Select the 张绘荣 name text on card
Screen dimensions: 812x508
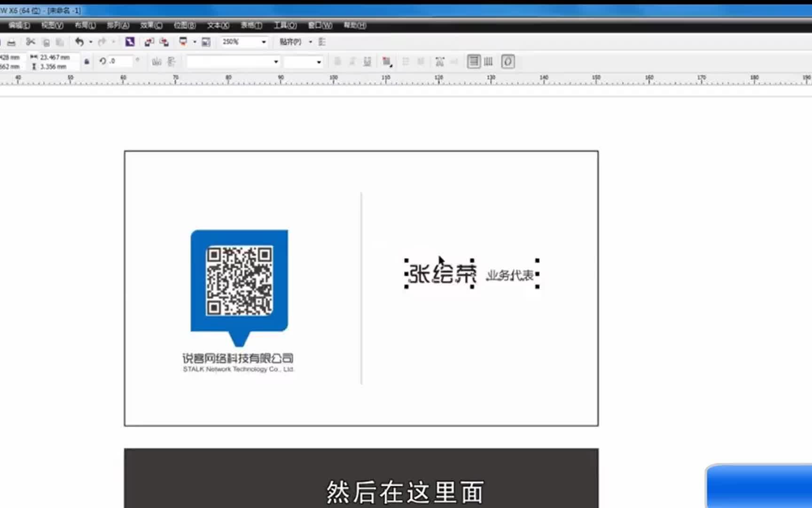coord(442,273)
